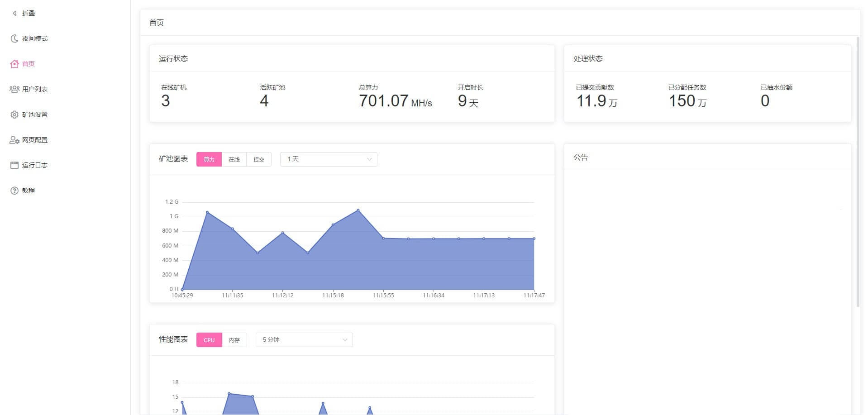Open the 1 天 time range dropdown
868x415 pixels.
coord(329,159)
